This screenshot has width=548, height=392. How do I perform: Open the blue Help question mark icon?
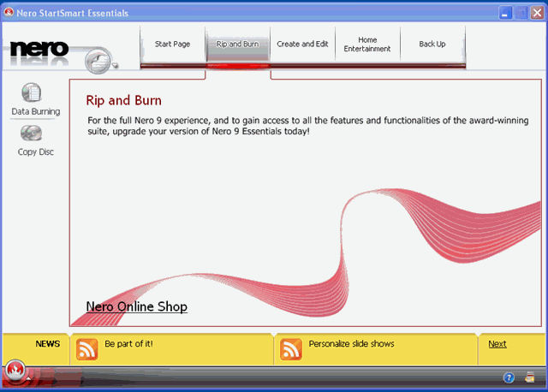(509, 377)
